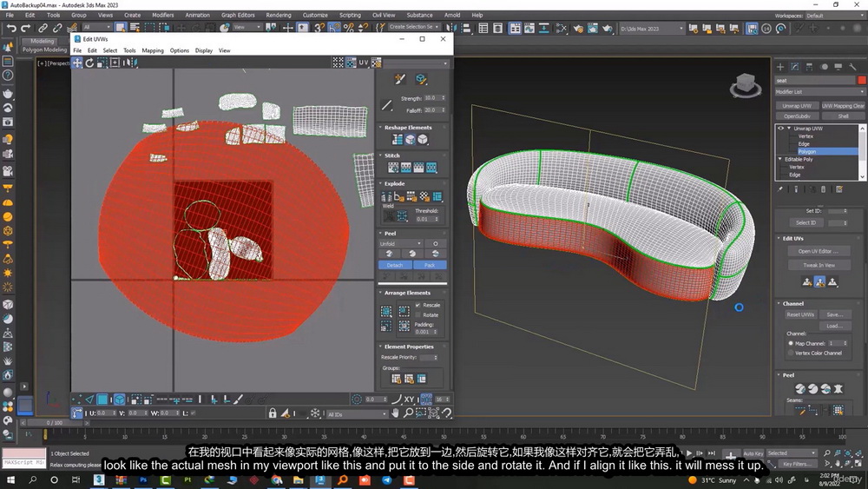
Task: Select the Map Channel radio button
Action: (x=791, y=343)
